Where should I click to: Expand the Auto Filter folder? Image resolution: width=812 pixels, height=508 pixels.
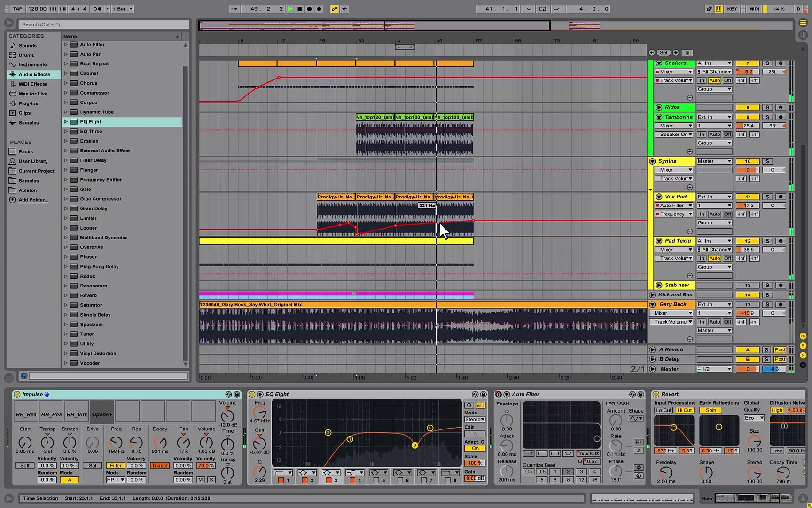66,45
